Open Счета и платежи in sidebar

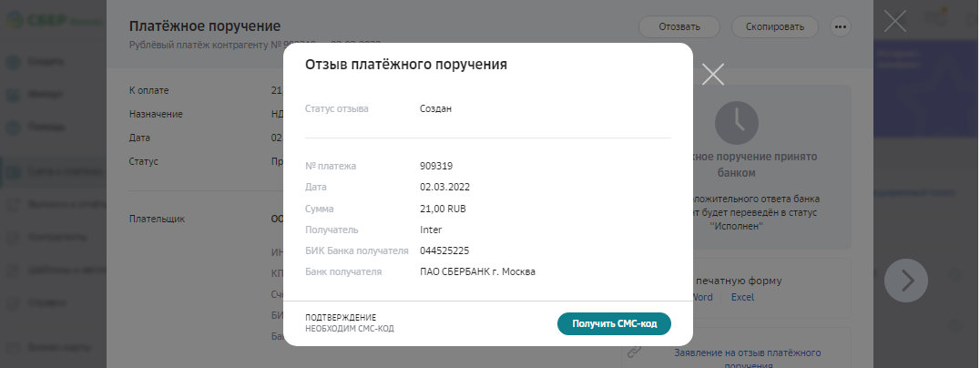[x=55, y=172]
